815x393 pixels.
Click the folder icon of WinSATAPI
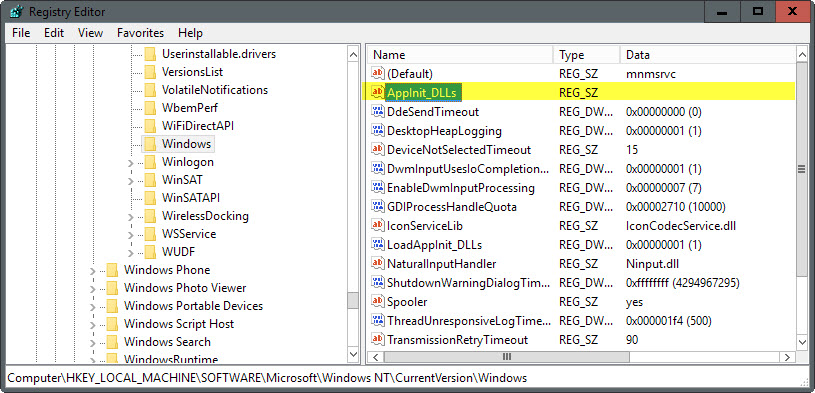coord(150,198)
